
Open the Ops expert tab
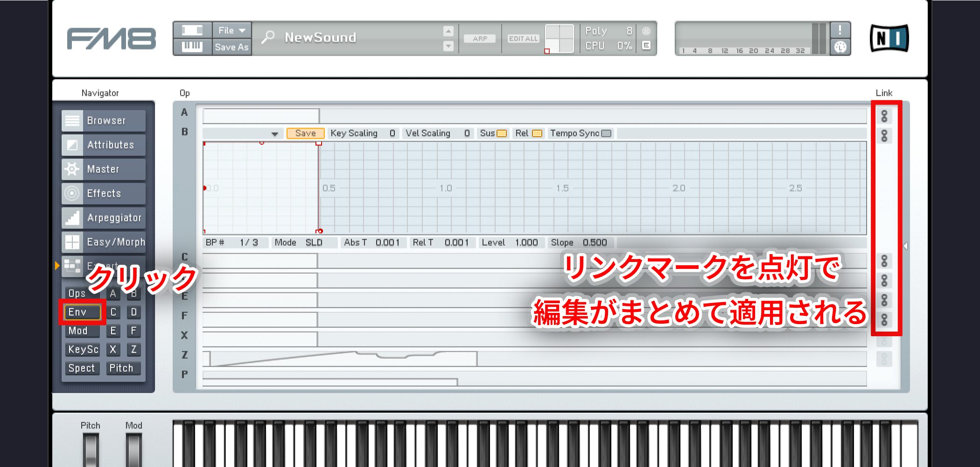point(82,293)
